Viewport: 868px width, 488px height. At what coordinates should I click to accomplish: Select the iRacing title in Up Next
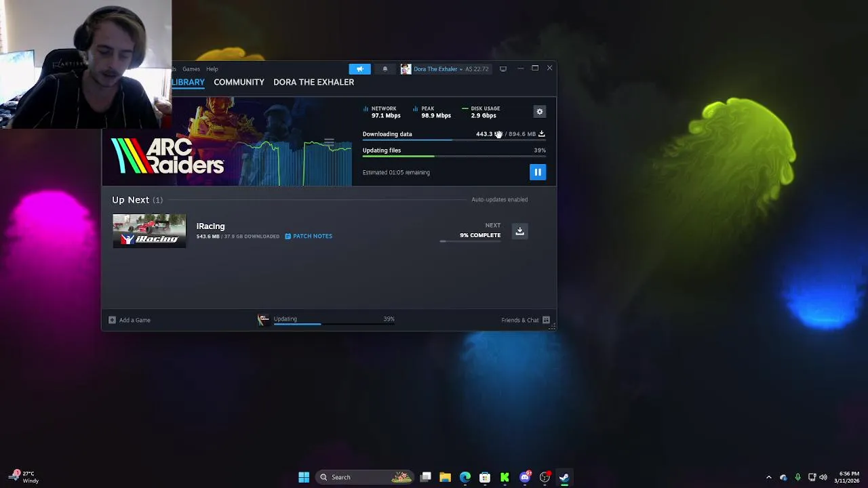[210, 226]
